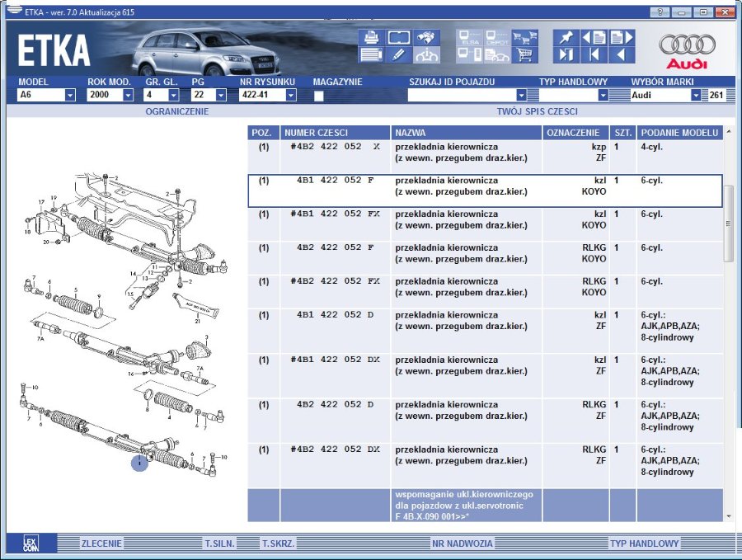Screen dimensions: 742x560
Task: Go to the previous page with left-arrow document icon
Action: (x=594, y=37)
